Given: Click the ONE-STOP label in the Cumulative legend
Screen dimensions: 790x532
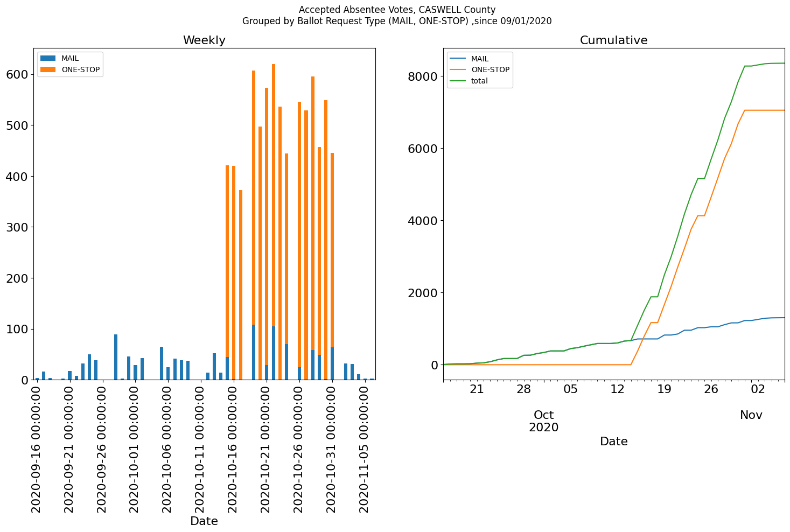Looking at the screenshot, I should [x=490, y=69].
